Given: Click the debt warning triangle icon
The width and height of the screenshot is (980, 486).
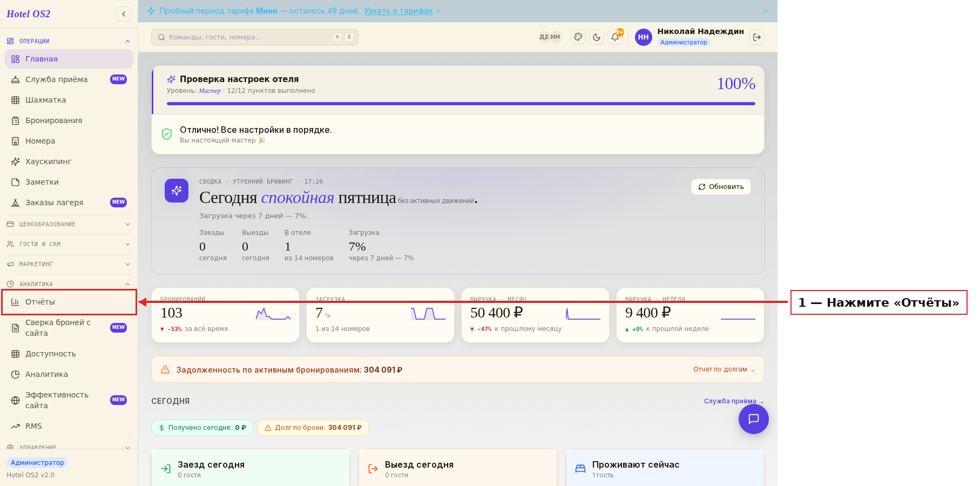Looking at the screenshot, I should 166,369.
